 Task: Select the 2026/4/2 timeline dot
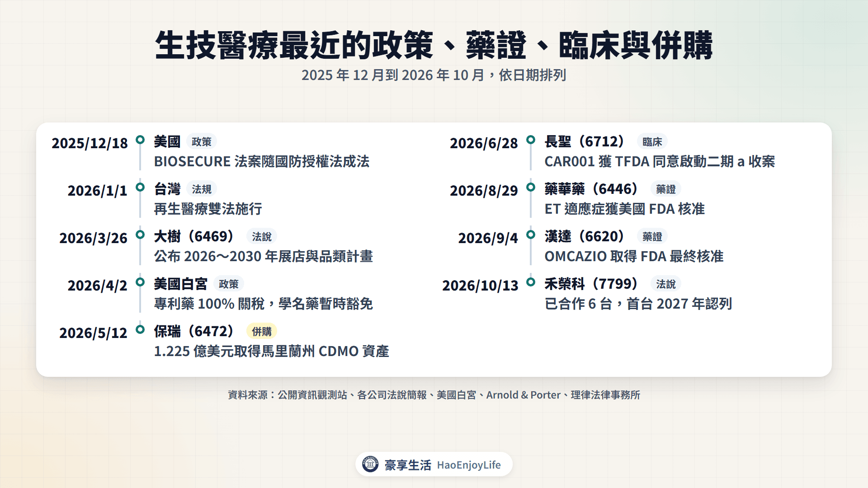(x=140, y=282)
